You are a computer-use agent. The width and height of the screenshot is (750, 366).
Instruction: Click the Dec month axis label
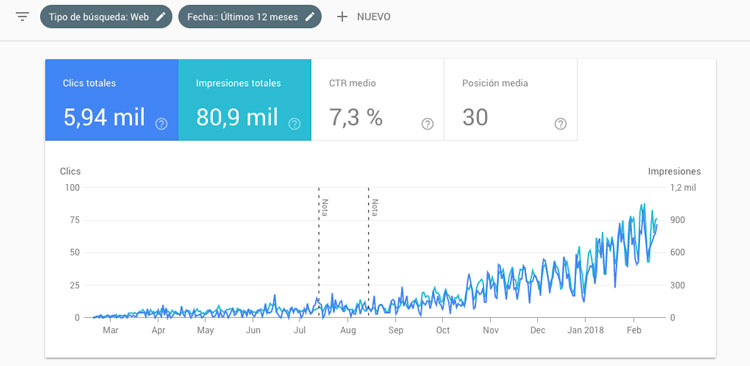tap(538, 330)
